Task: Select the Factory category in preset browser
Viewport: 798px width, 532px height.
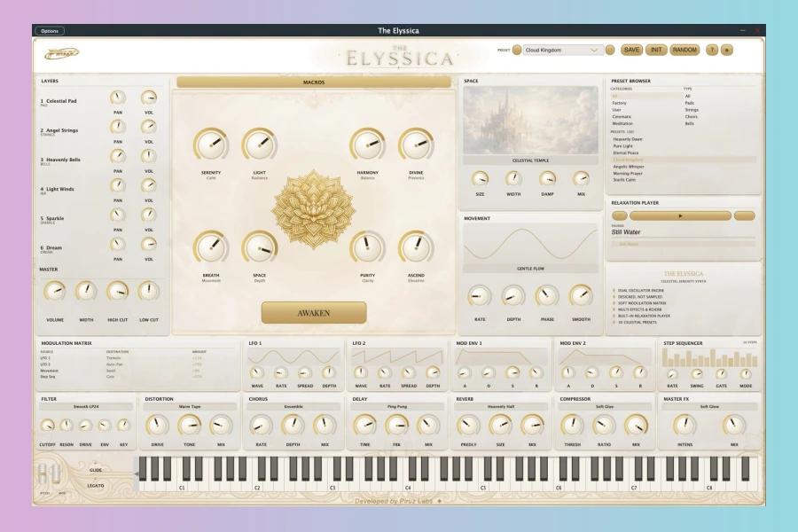Action: point(620,103)
